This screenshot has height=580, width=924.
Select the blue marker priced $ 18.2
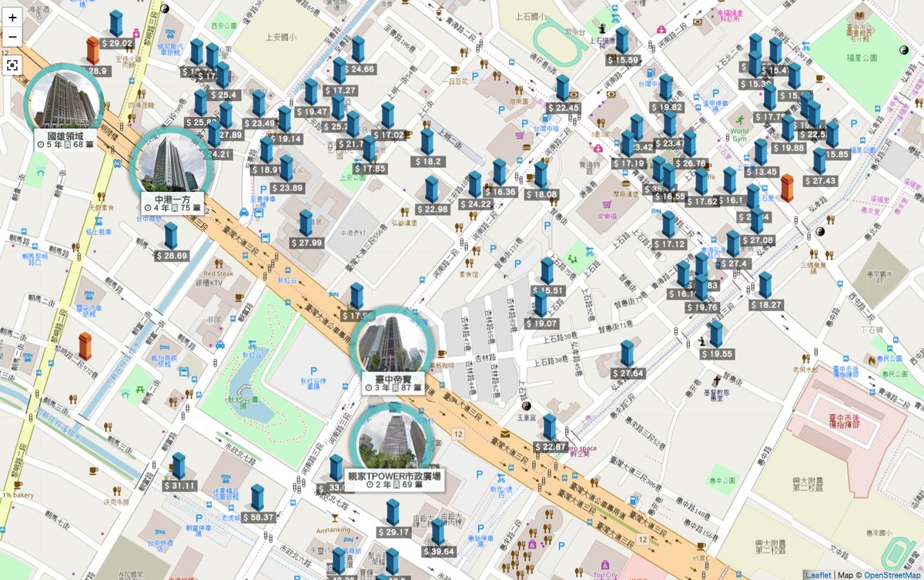427,142
